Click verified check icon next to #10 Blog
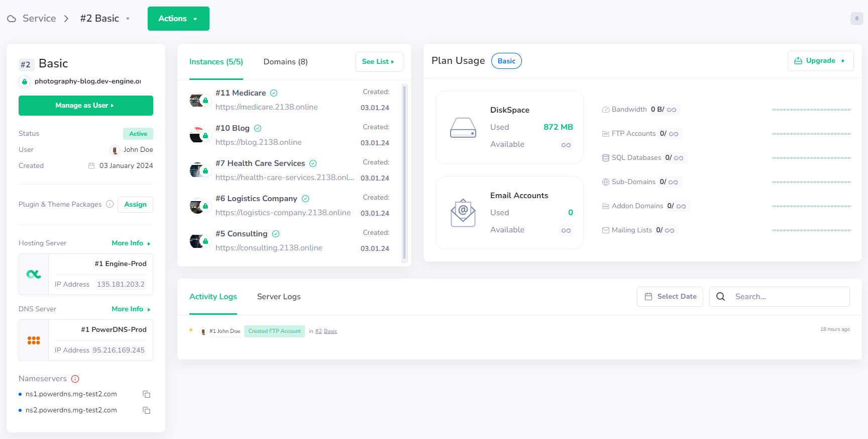Image resolution: width=868 pixels, height=439 pixels. [x=258, y=128]
